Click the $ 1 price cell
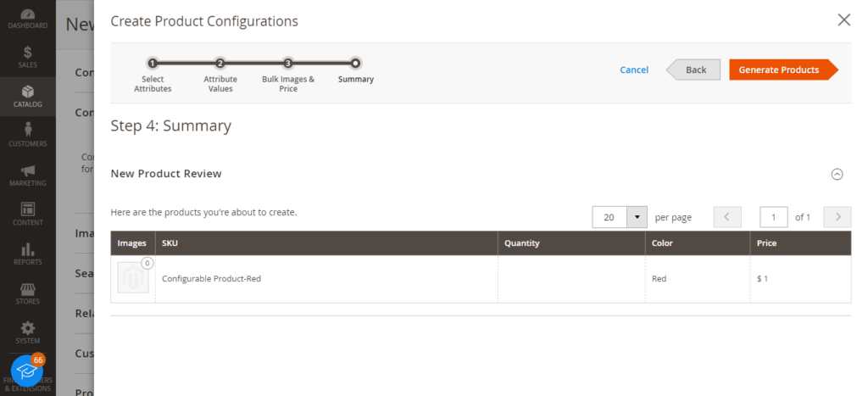The image size is (868, 396). coord(800,279)
